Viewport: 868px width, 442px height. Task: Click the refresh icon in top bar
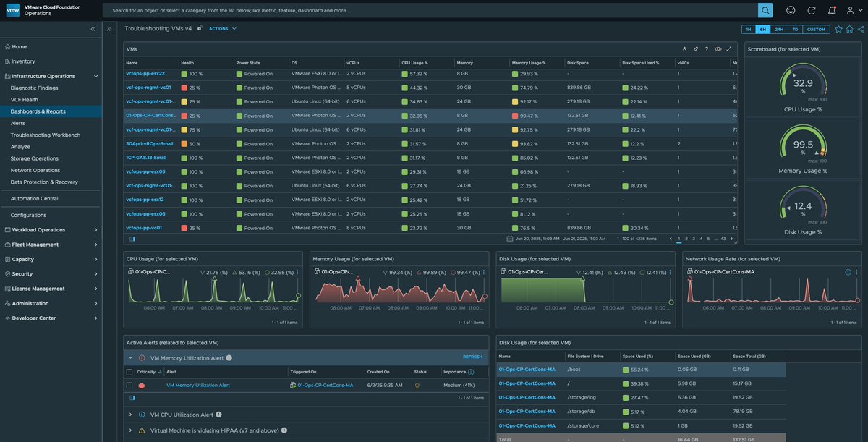[x=812, y=10]
